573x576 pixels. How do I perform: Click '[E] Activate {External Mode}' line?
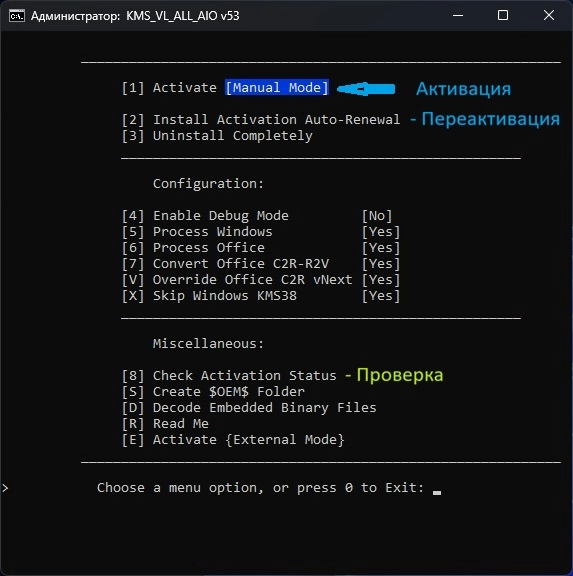tap(233, 440)
